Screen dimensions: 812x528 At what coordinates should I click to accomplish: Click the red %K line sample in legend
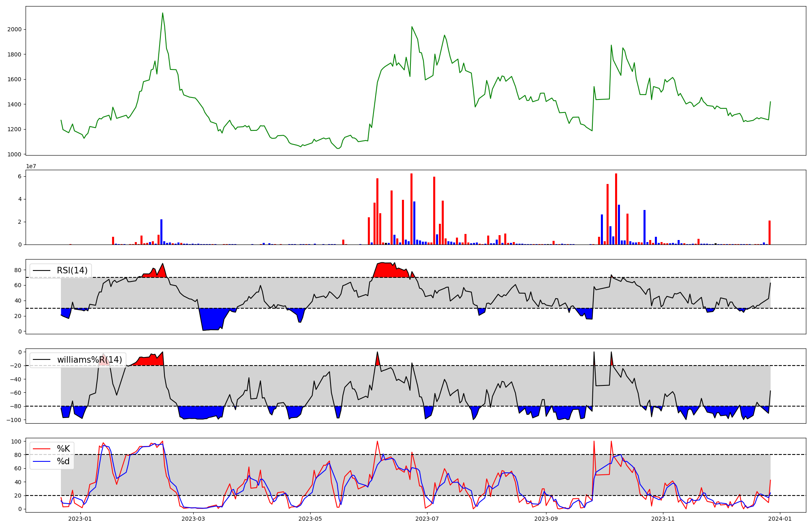pyautogui.click(x=42, y=449)
